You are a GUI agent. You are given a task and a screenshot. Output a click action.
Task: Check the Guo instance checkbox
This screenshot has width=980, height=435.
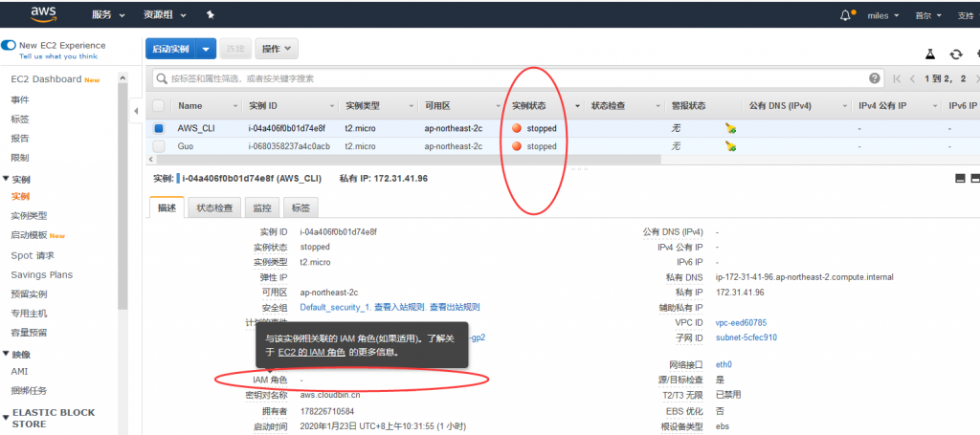tap(159, 146)
